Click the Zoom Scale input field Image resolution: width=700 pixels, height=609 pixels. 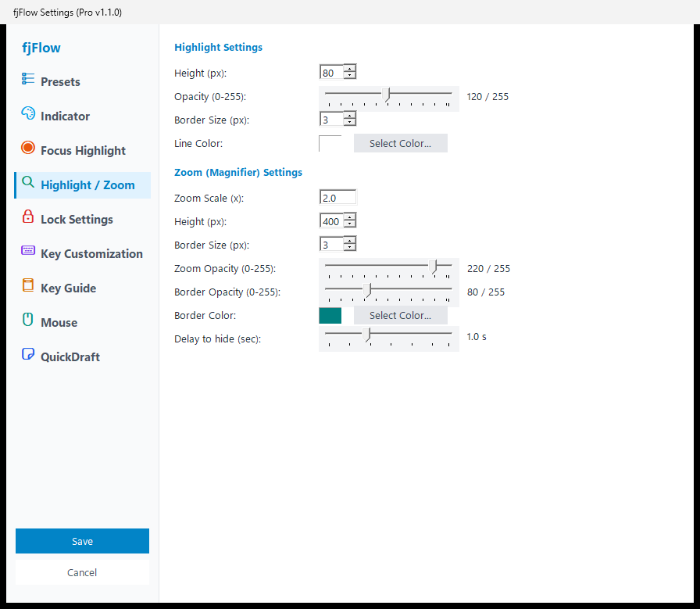338,198
